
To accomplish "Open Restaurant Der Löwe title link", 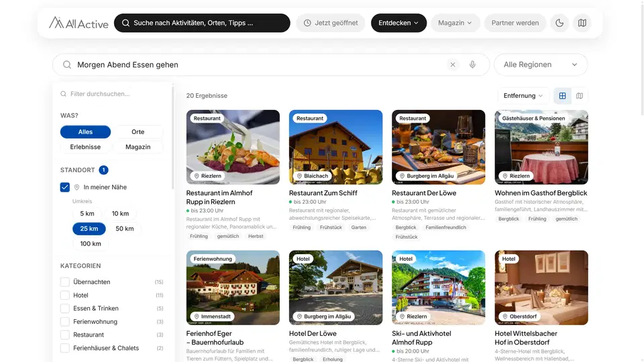I will [424, 193].
